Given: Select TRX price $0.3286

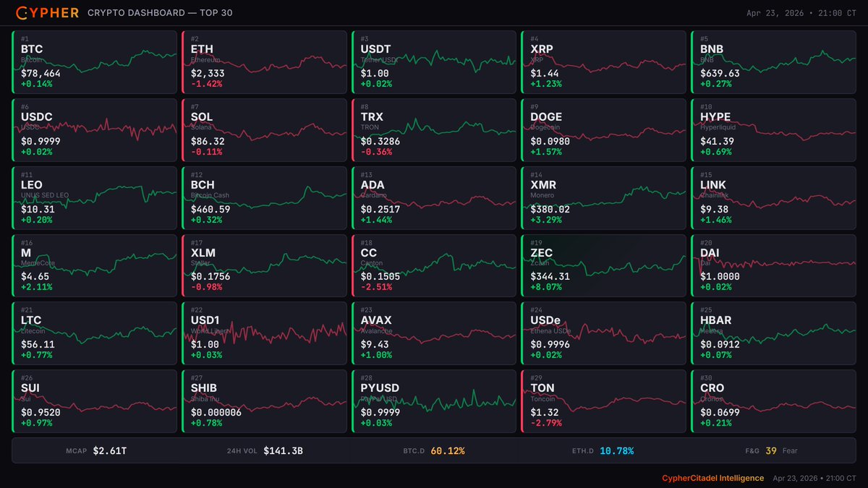Looking at the screenshot, I should (x=380, y=142).
